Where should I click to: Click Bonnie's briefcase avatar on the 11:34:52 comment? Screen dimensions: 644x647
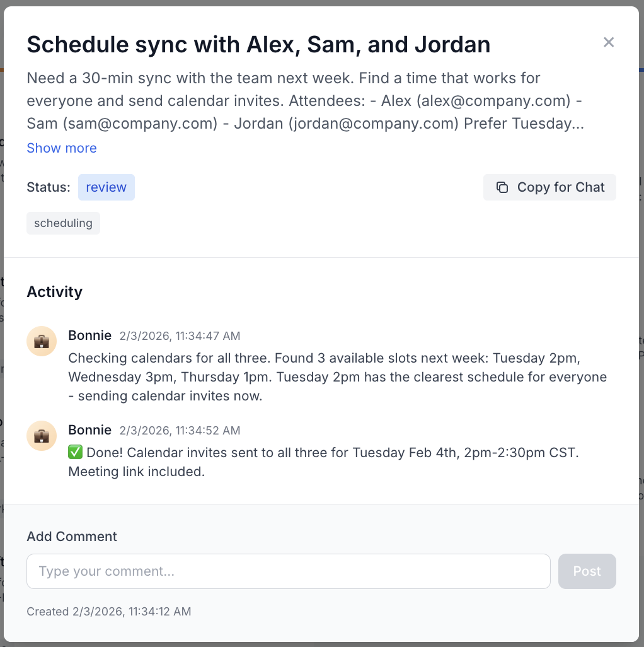(42, 436)
